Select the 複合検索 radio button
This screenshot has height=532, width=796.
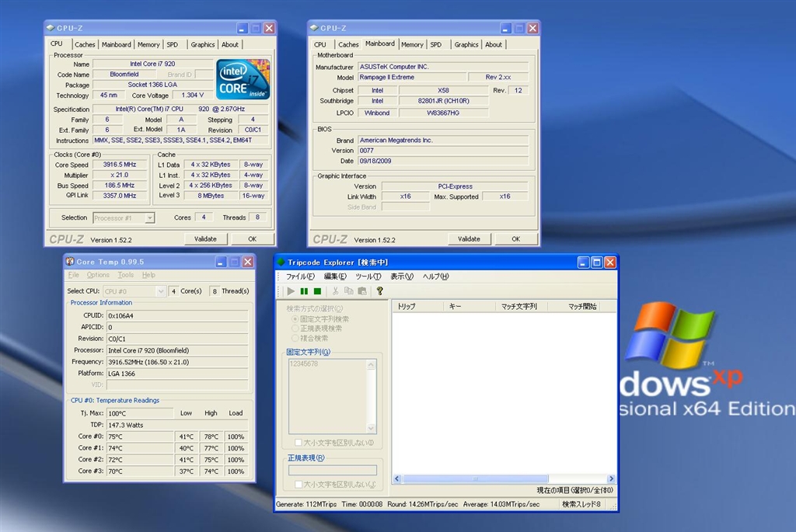click(x=295, y=338)
